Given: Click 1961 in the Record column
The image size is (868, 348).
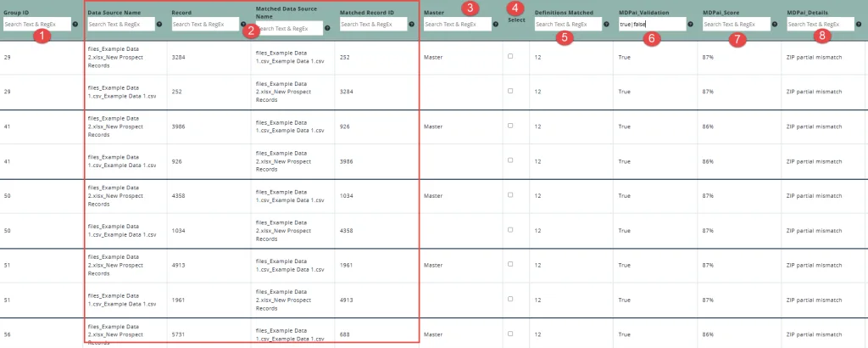Looking at the screenshot, I should pyautogui.click(x=178, y=300).
